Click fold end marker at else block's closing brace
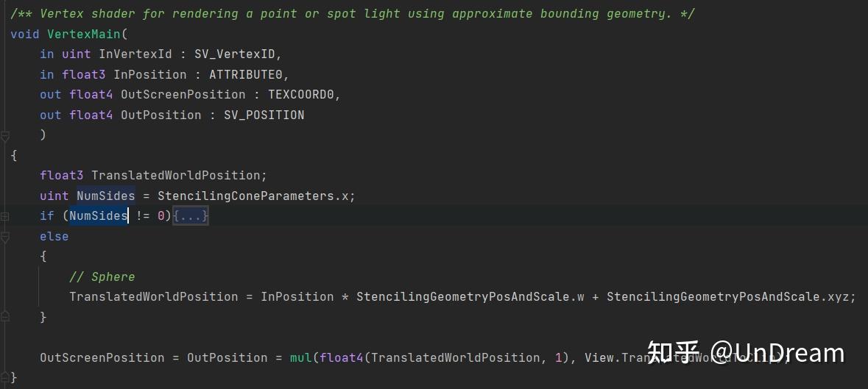868x389 pixels. [5, 318]
